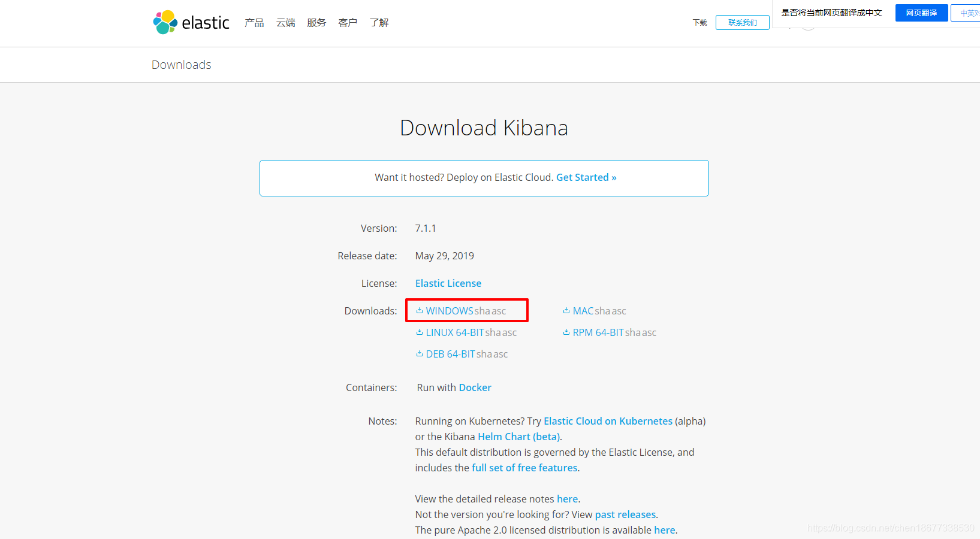
Task: Download the RPM 64-BIT package
Action: [598, 332]
